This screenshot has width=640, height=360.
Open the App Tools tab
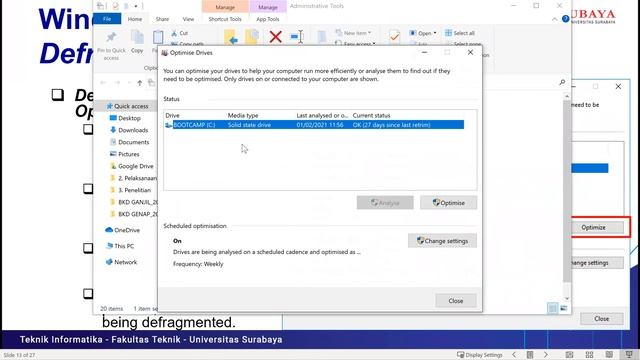pos(268,19)
